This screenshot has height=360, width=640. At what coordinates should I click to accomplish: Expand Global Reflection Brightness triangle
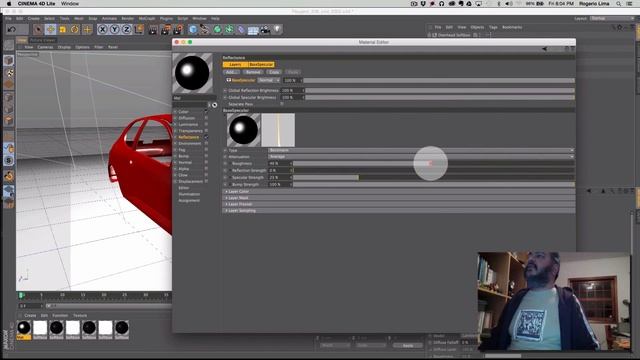pos(225,91)
